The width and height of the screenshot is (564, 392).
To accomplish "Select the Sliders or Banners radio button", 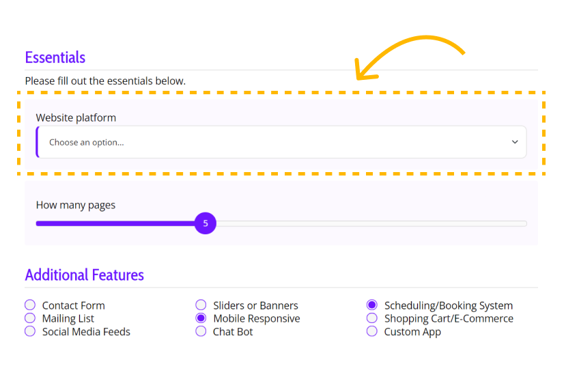I will 201,305.
